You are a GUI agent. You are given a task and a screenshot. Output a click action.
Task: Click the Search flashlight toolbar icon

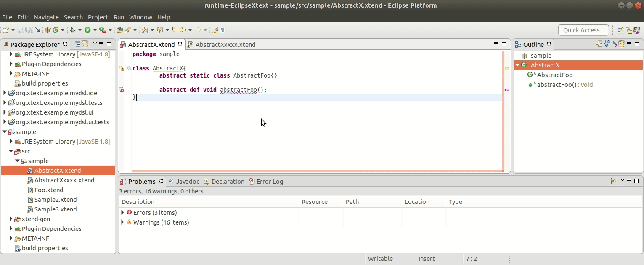tap(127, 30)
